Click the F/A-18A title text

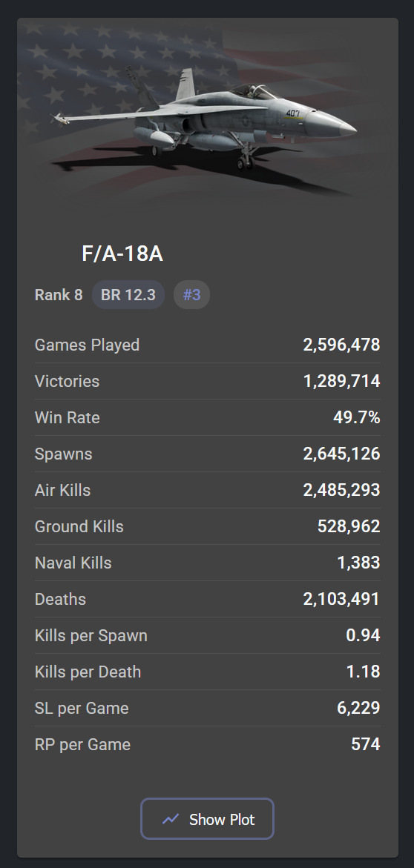coord(122,254)
